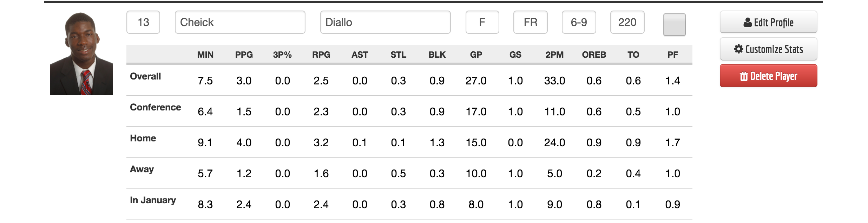868x223 pixels.
Task: Click the gray color swatch box
Action: 674,25
